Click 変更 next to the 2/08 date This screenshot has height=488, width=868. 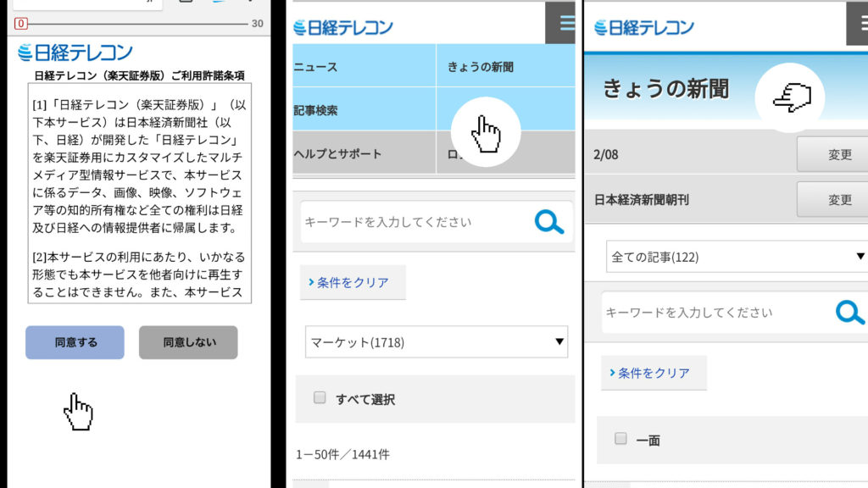(x=832, y=154)
